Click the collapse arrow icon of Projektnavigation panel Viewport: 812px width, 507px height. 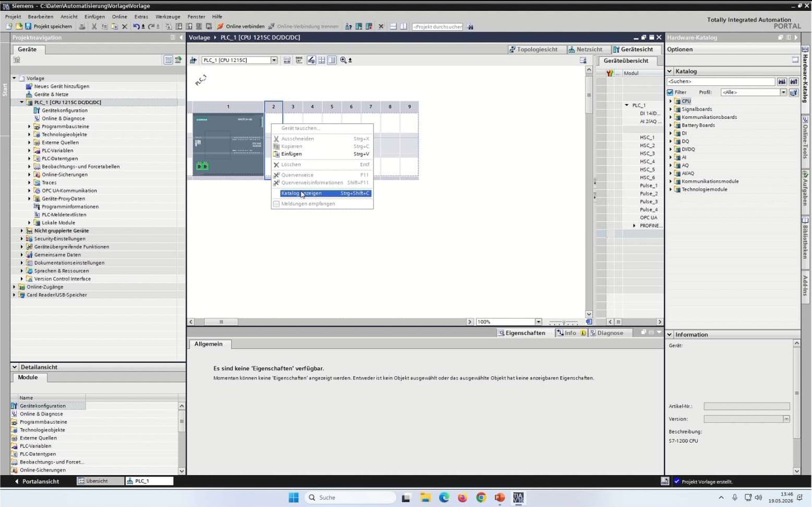[x=181, y=38]
